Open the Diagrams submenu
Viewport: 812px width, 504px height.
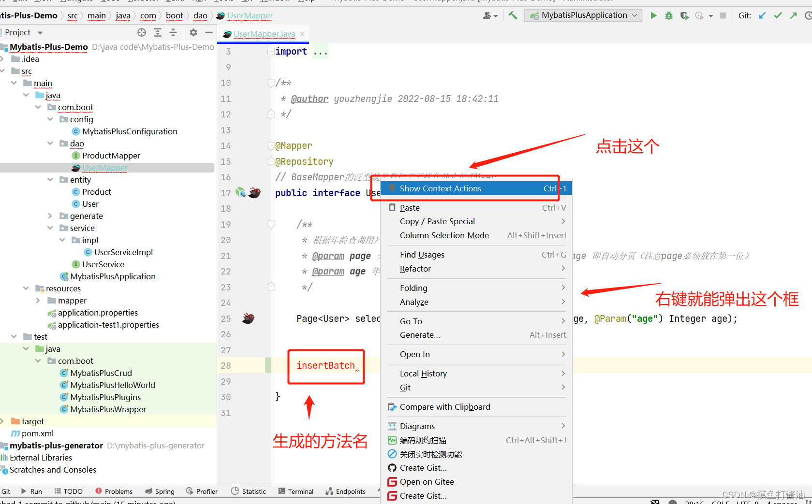click(x=476, y=426)
